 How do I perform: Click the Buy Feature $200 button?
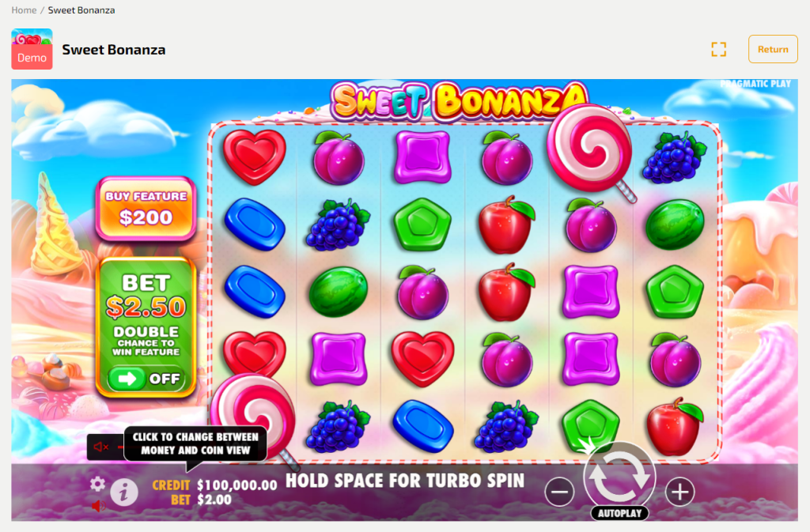point(146,209)
